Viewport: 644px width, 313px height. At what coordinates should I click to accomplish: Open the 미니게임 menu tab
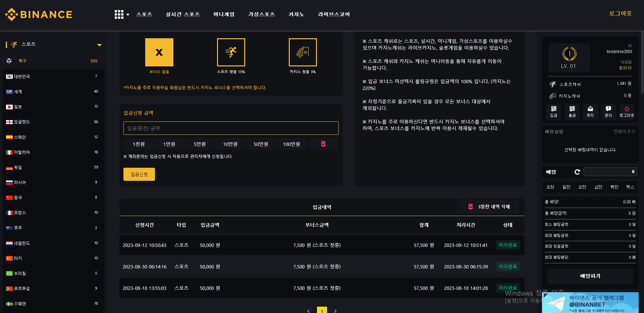pos(224,14)
